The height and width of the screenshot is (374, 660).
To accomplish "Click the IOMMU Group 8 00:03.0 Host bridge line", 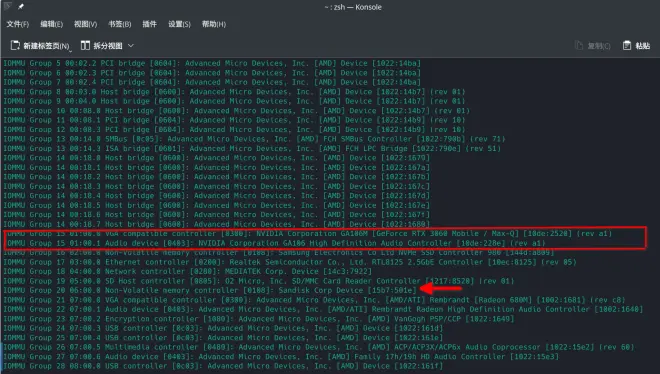I will click(x=234, y=91).
